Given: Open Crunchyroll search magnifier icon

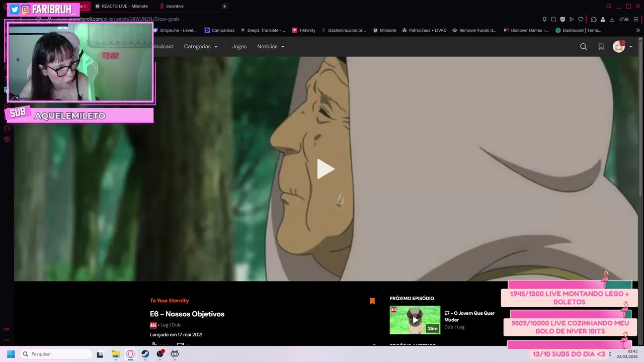Looking at the screenshot, I should tap(584, 47).
